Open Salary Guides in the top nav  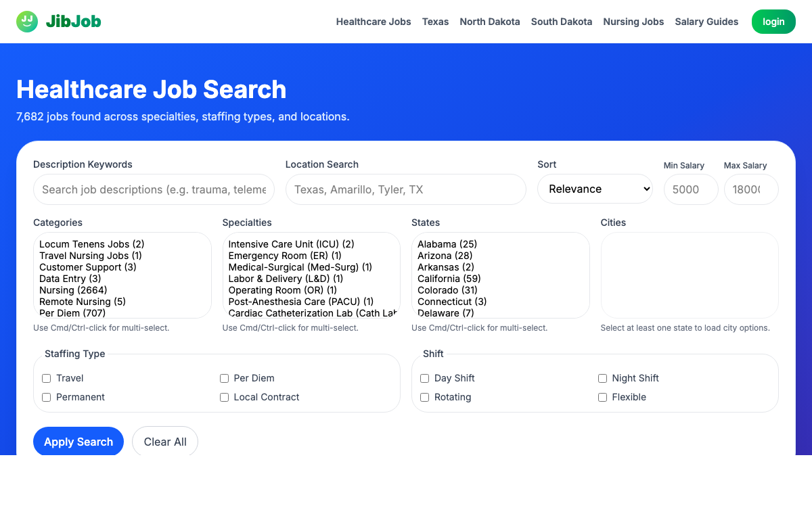706,22
